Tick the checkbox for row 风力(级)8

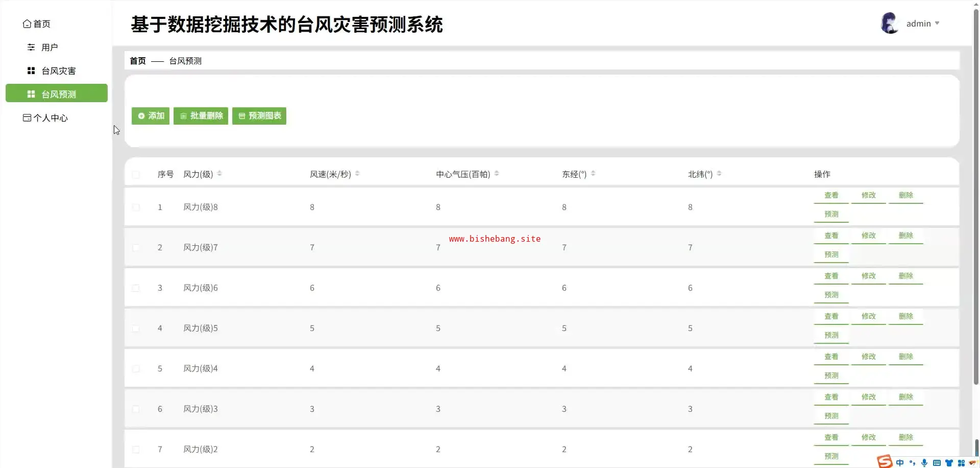pyautogui.click(x=136, y=207)
